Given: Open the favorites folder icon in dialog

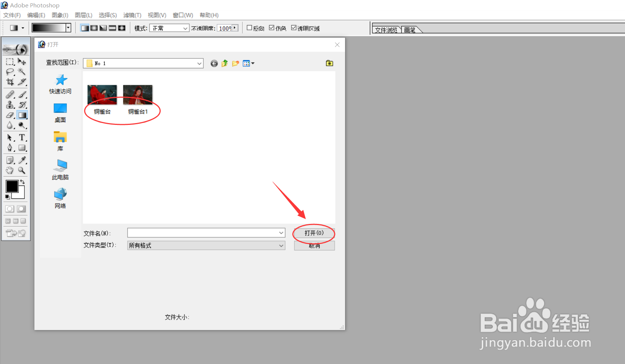Looking at the screenshot, I should pos(330,64).
